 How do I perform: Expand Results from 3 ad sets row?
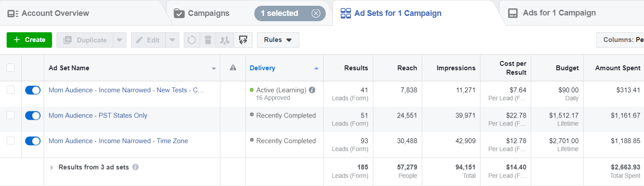click(x=52, y=167)
